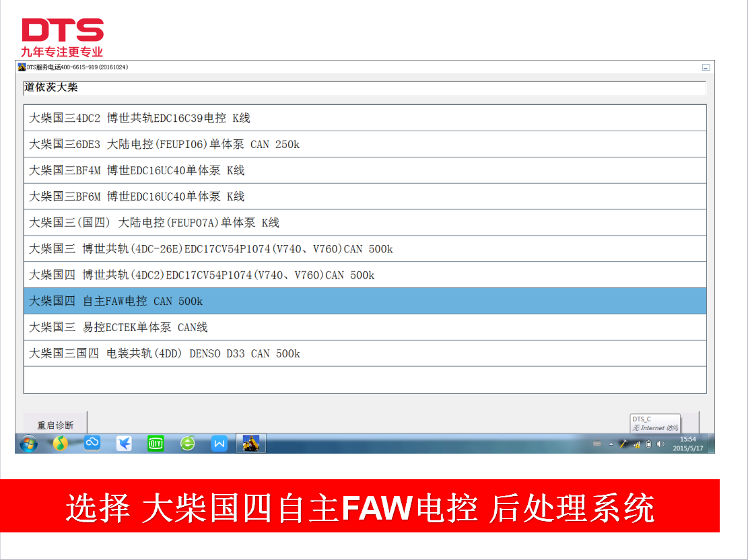Image resolution: width=748 pixels, height=560 pixels.
Task: Open the Windows Start menu orb
Action: 29,444
